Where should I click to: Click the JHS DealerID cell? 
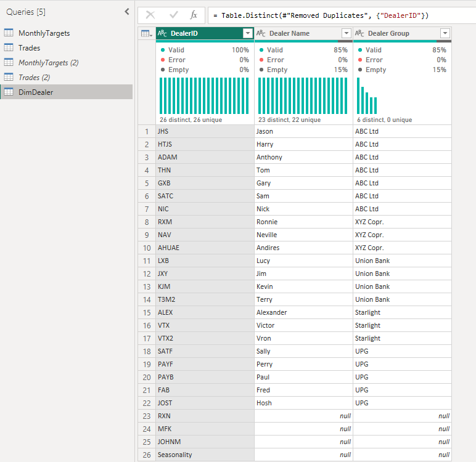point(205,131)
